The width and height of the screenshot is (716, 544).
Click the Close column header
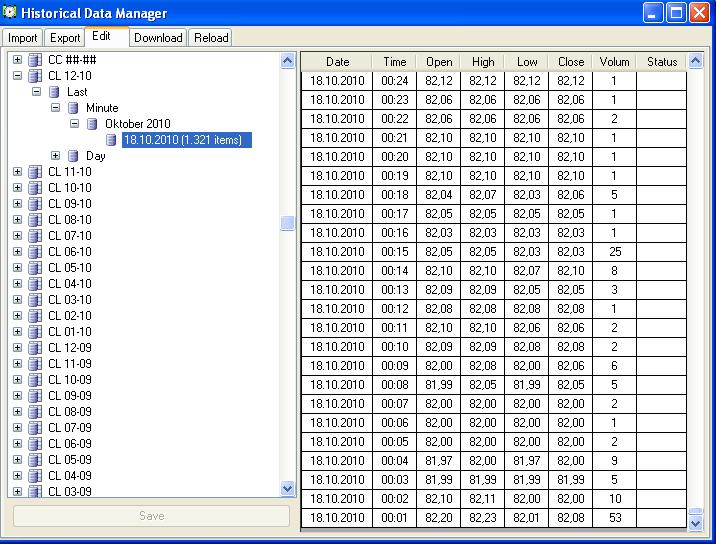point(571,62)
